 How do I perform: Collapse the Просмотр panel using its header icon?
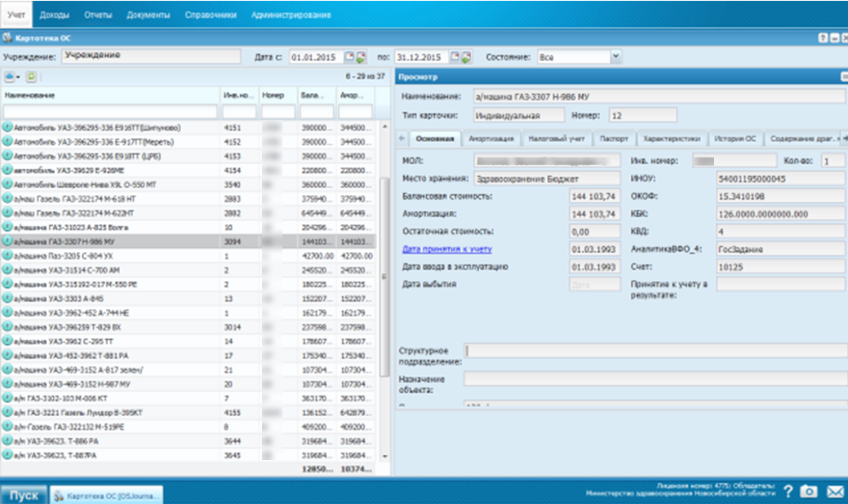(844, 77)
